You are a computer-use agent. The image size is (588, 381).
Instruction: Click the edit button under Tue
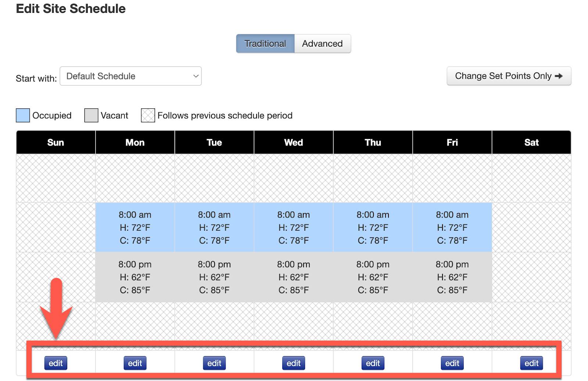click(x=214, y=363)
